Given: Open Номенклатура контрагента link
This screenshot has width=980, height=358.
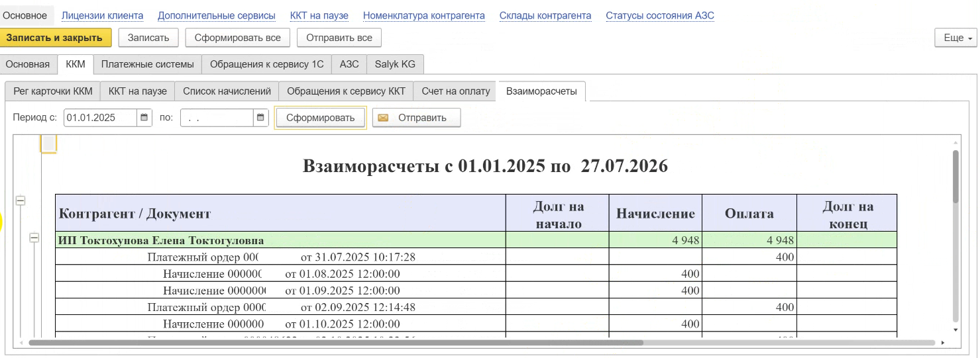Looking at the screenshot, I should [x=424, y=15].
